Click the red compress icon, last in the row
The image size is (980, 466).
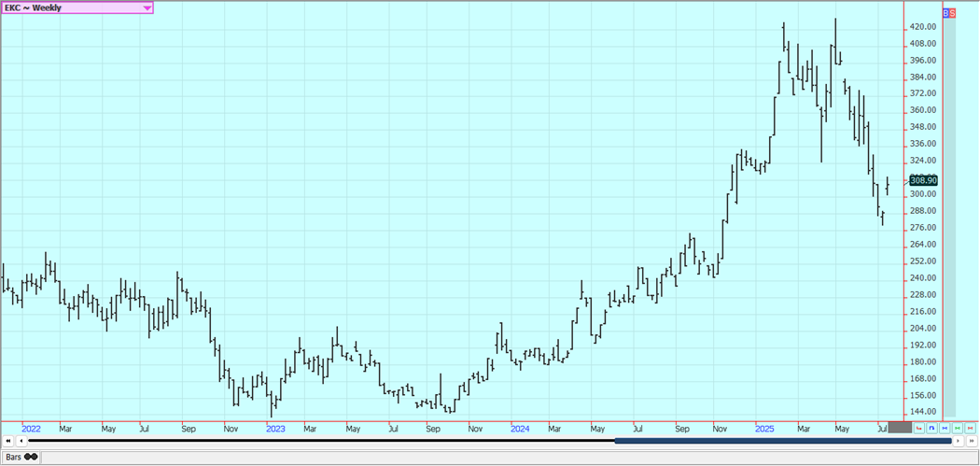coord(970,428)
